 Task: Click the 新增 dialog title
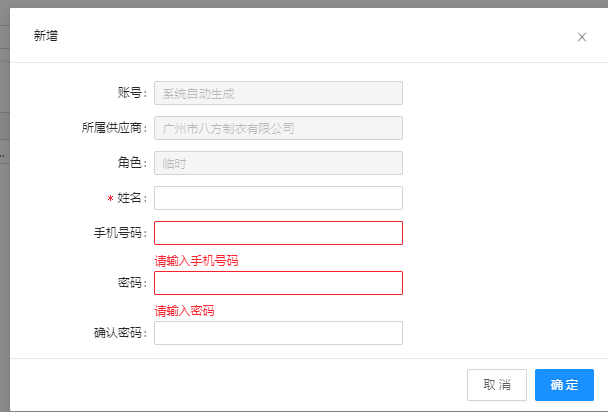(x=46, y=35)
